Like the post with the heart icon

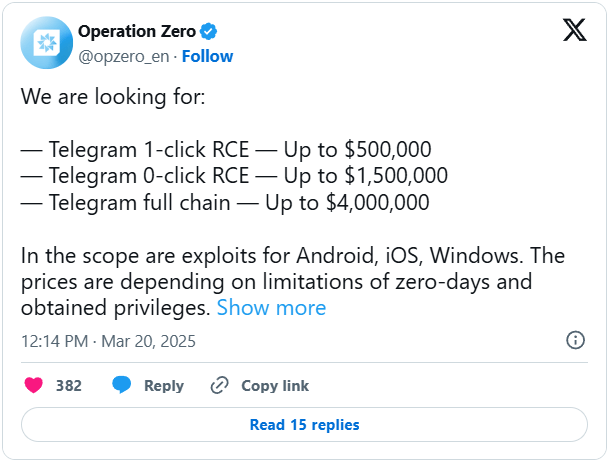pyautogui.click(x=34, y=385)
